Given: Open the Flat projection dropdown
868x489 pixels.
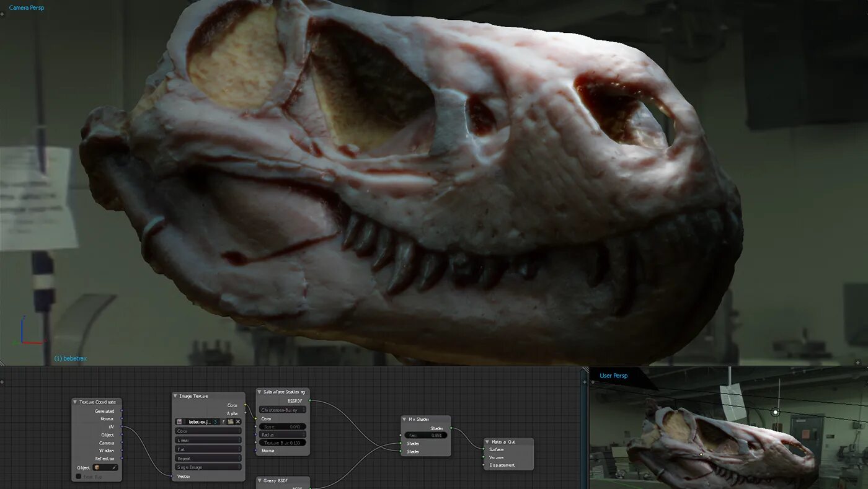Looking at the screenshot, I should (208, 449).
